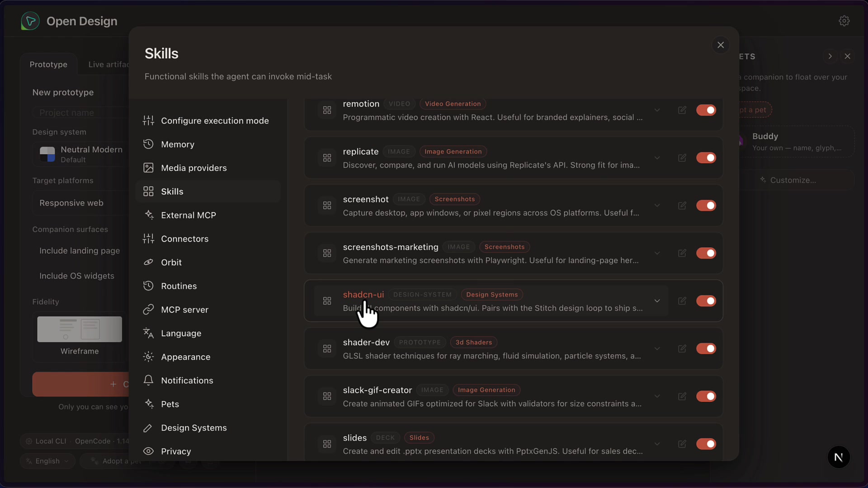Open the English language dropdown
The image size is (868, 488).
47,461
